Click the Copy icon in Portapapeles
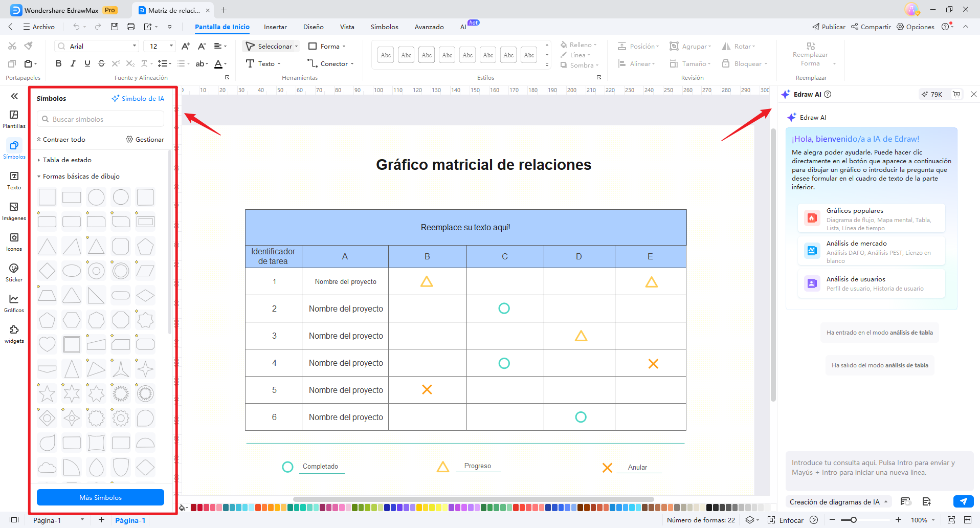This screenshot has height=528, width=980. coord(12,63)
